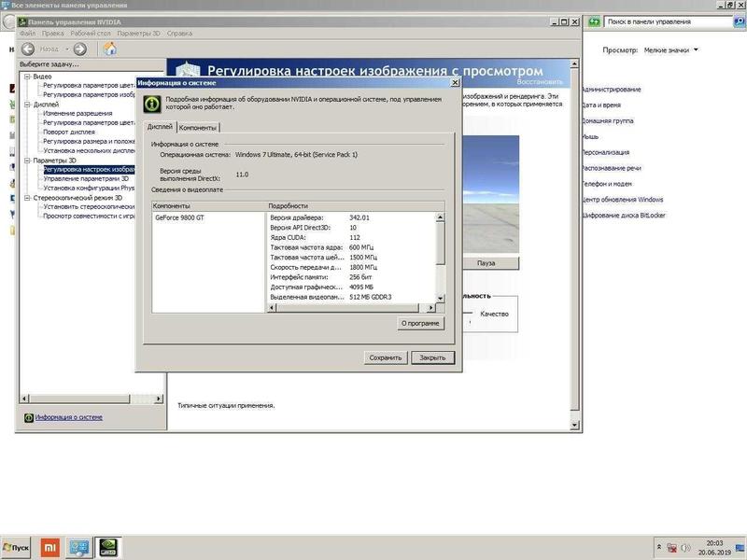The image size is (747, 560).
Task: Collapse the Дисплей tree node
Action: click(27, 105)
